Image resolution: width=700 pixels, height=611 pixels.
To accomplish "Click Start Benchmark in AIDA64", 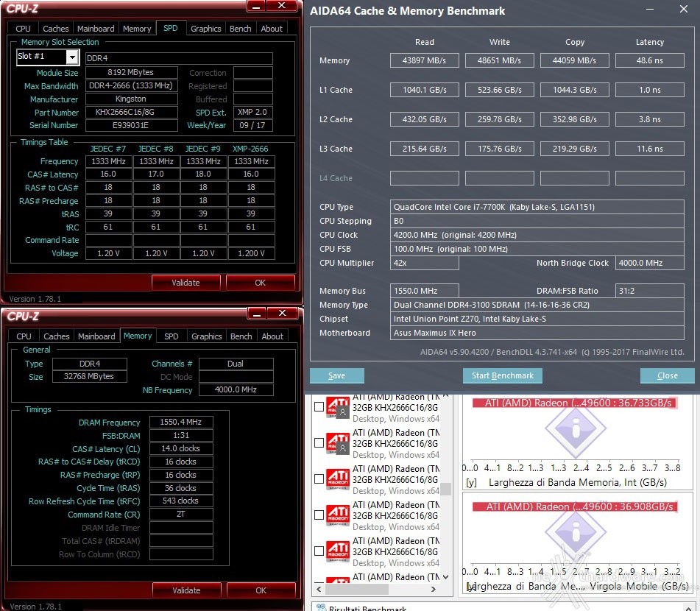I will 503,375.
